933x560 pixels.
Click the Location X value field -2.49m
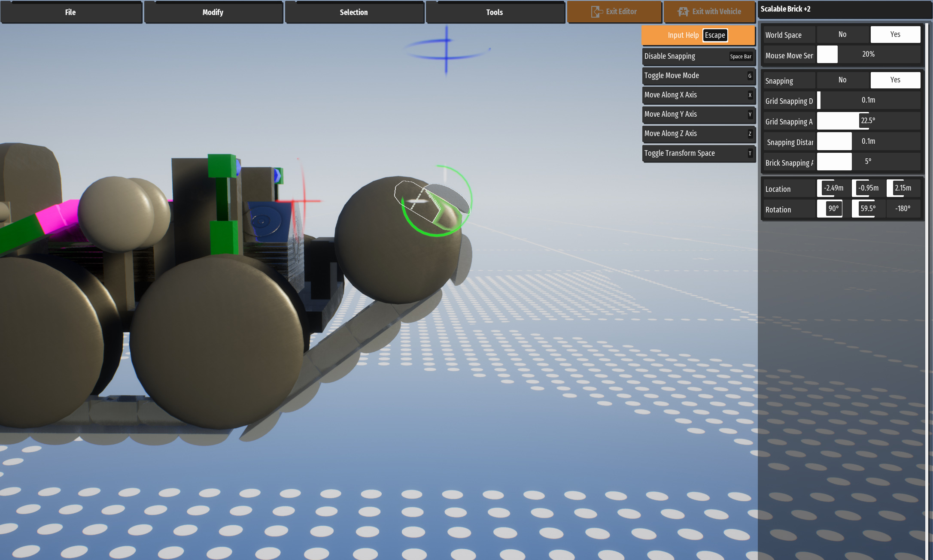tap(833, 188)
